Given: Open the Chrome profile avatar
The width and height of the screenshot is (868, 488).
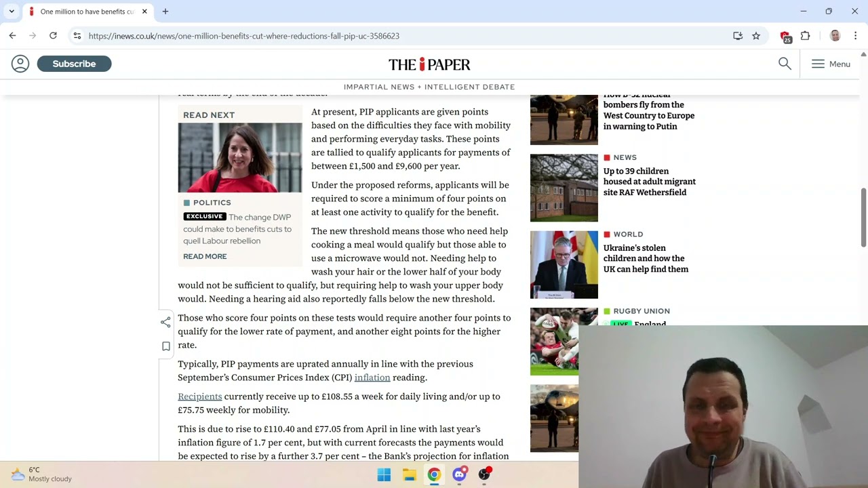Looking at the screenshot, I should click(835, 36).
